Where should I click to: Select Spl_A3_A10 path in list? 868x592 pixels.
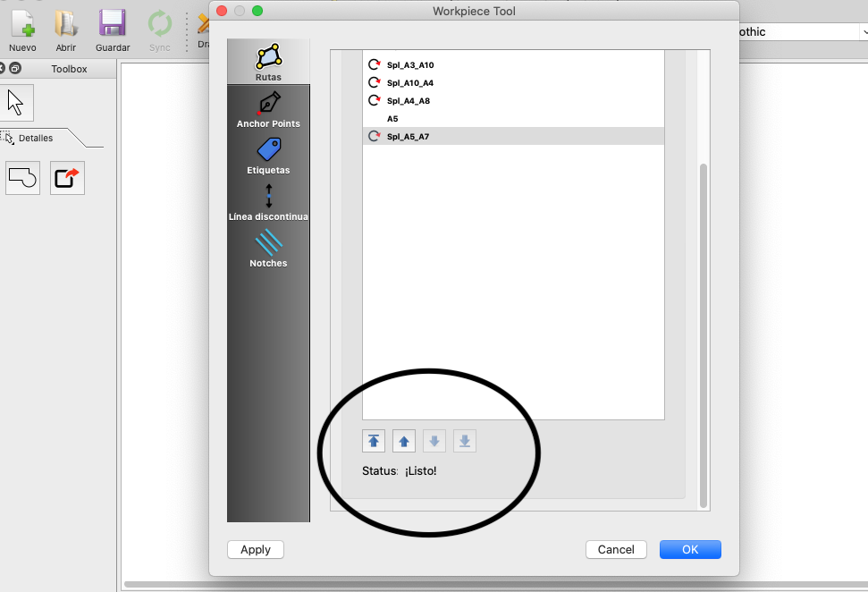click(x=409, y=65)
